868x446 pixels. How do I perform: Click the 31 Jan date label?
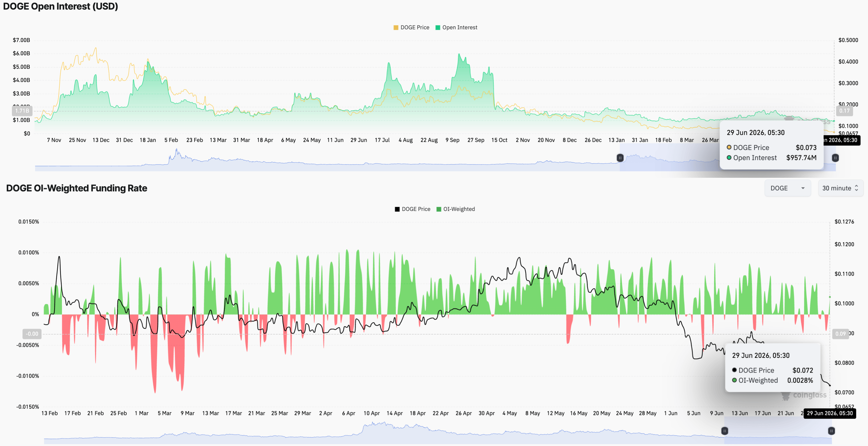640,140
